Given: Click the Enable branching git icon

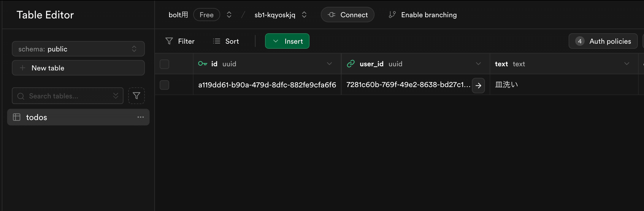Looking at the screenshot, I should (x=392, y=15).
